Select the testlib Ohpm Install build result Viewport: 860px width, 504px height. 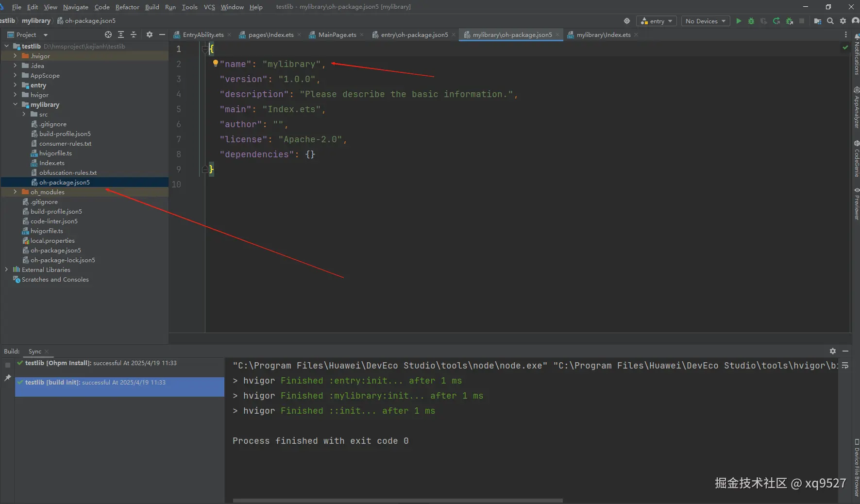click(119, 363)
